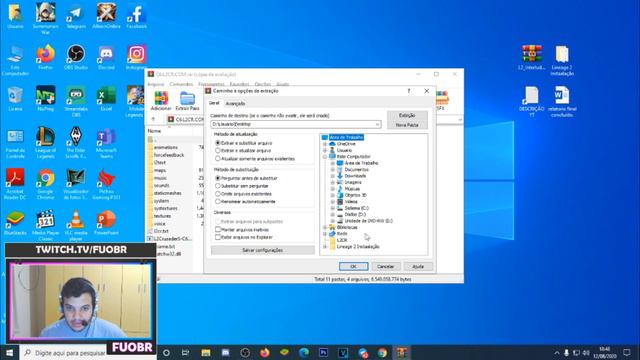Expand the Usuario tree node

coord(325,150)
